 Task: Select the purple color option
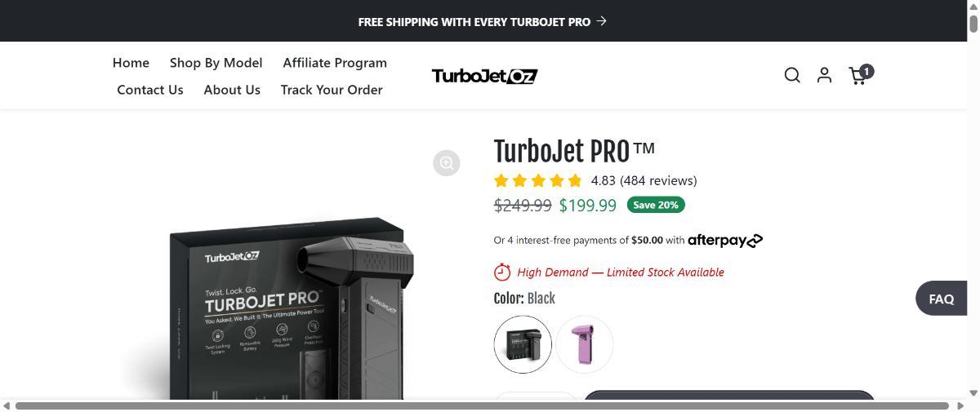585,344
